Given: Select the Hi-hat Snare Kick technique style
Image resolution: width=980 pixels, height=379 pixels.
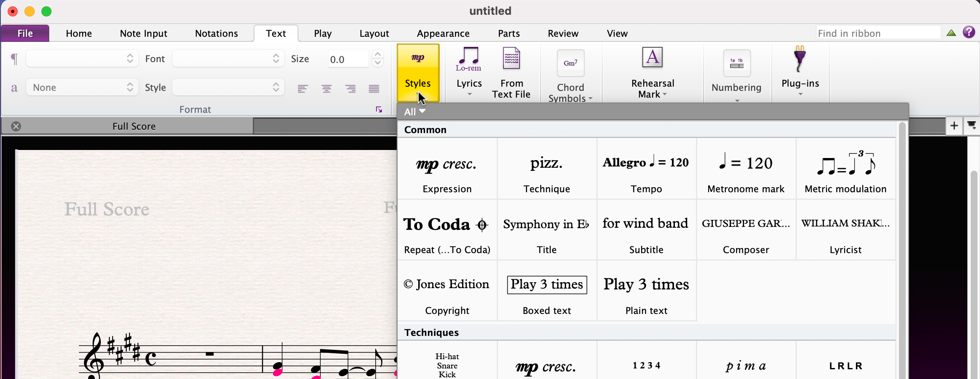Looking at the screenshot, I should [x=447, y=360].
